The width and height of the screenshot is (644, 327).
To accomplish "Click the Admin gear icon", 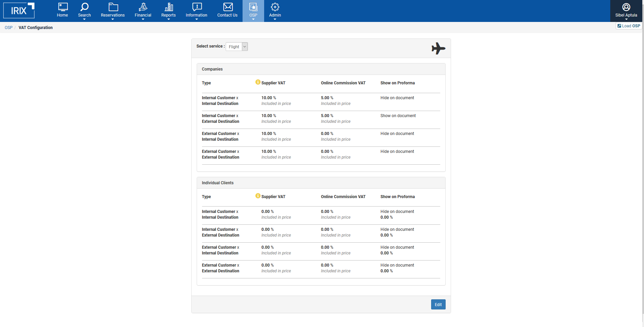I will (275, 7).
